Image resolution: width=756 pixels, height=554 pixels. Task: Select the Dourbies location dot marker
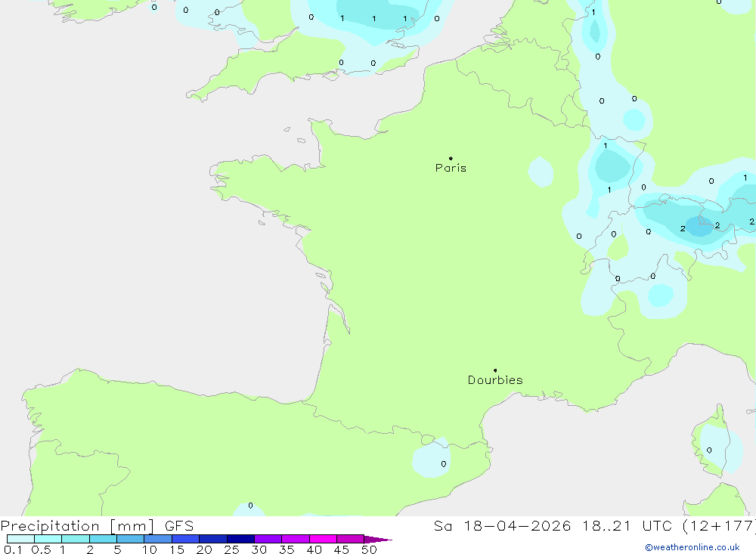(495, 370)
